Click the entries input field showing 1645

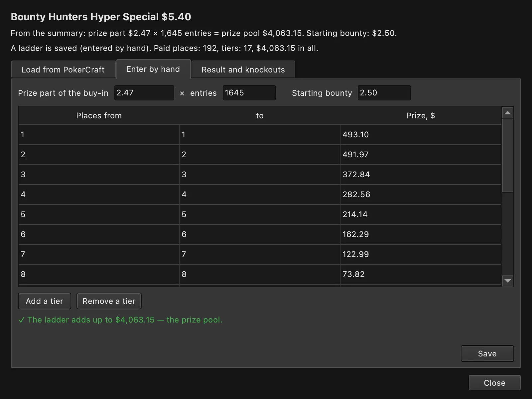coord(249,93)
